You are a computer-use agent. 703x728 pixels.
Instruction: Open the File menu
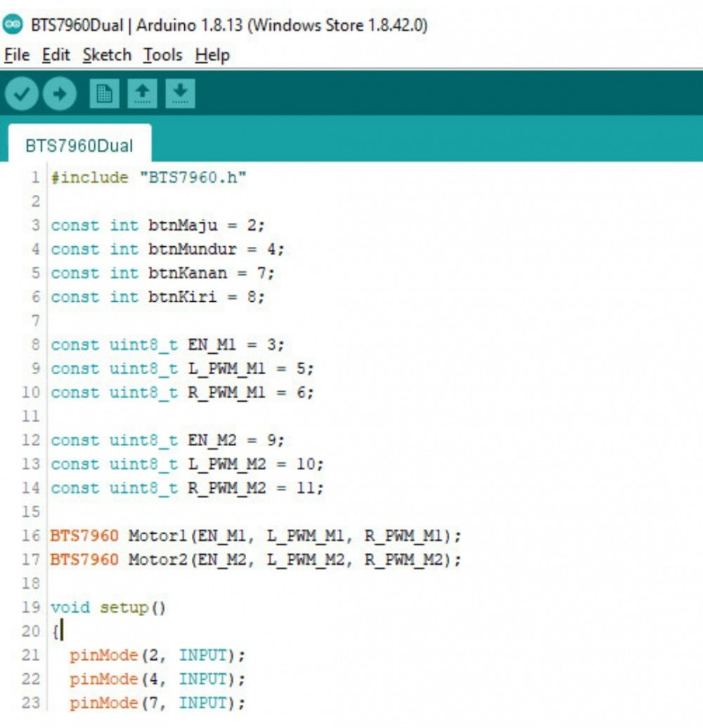(17, 55)
